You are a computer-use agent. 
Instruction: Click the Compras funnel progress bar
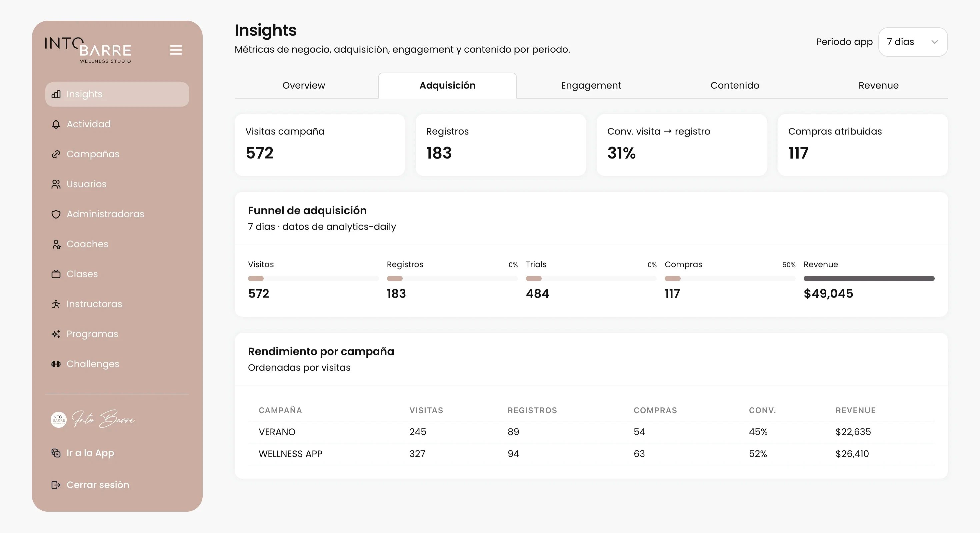coord(730,279)
